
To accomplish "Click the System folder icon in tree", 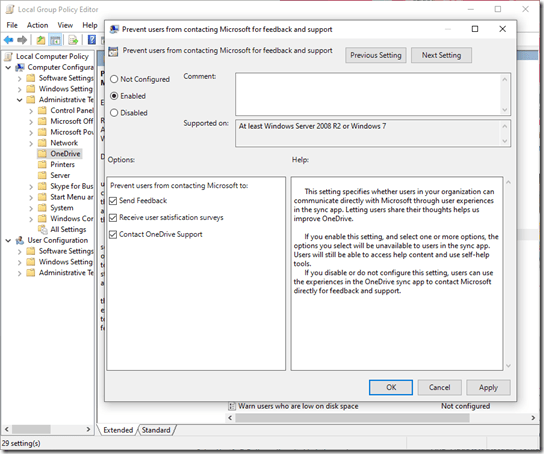I will point(42,208).
